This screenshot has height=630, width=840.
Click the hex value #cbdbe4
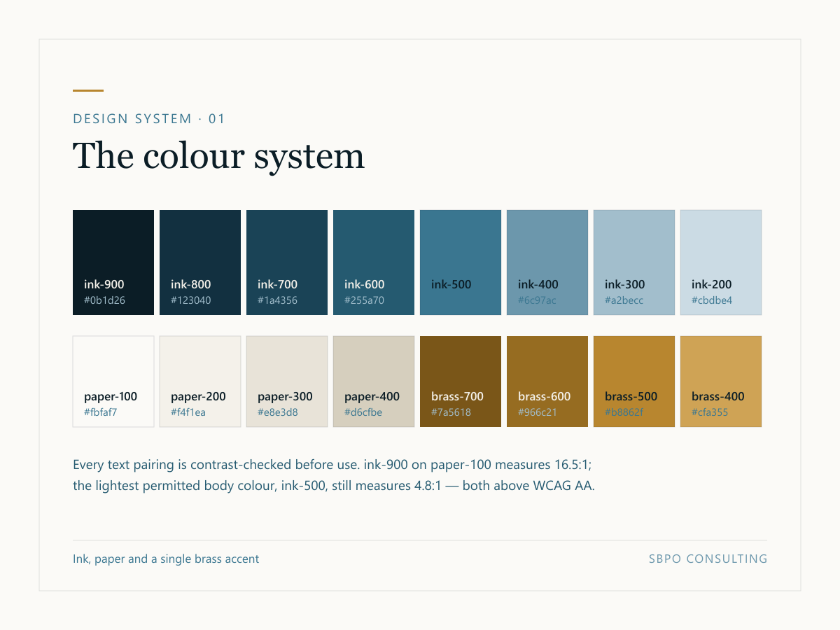click(712, 300)
